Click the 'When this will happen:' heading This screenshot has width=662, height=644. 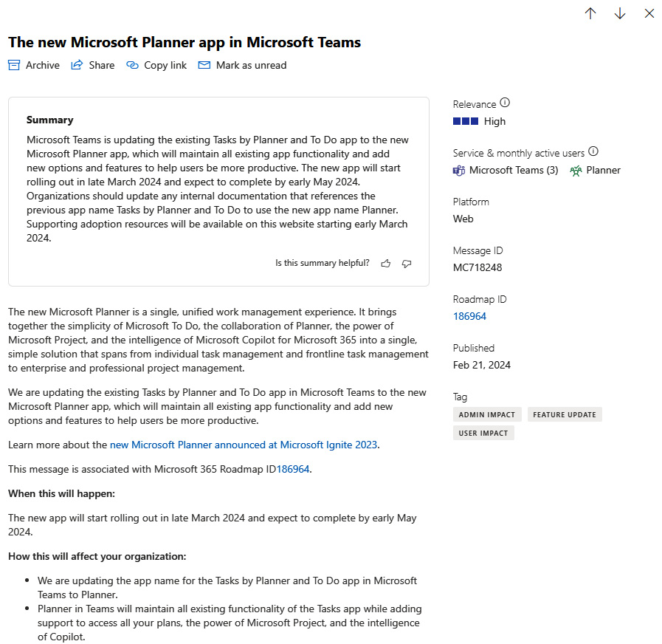pyautogui.click(x=62, y=493)
